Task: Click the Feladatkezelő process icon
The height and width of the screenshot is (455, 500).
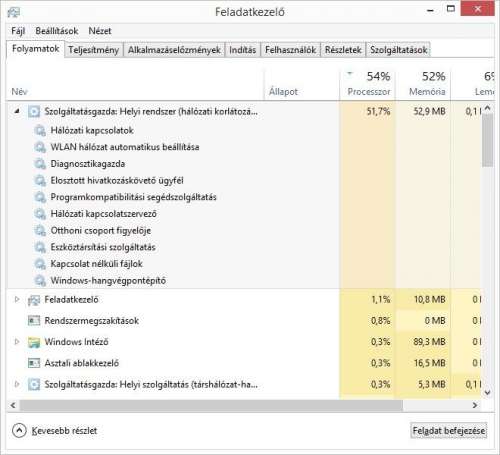Action: [34, 300]
